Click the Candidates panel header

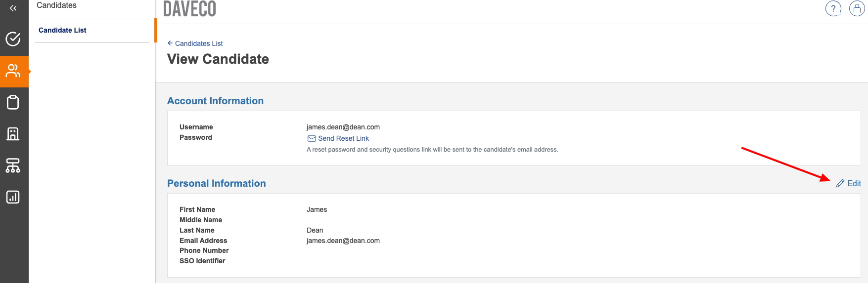[57, 5]
